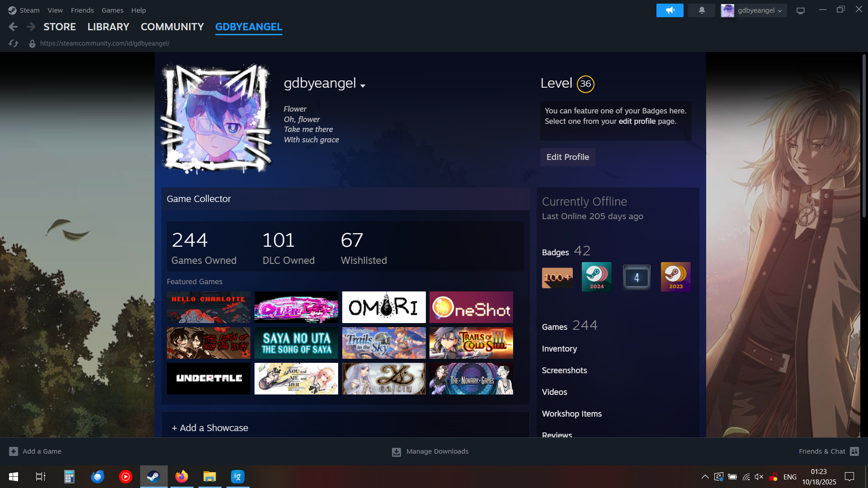The height and width of the screenshot is (488, 868).
Task: Show hidden system tray icons
Action: tap(705, 477)
